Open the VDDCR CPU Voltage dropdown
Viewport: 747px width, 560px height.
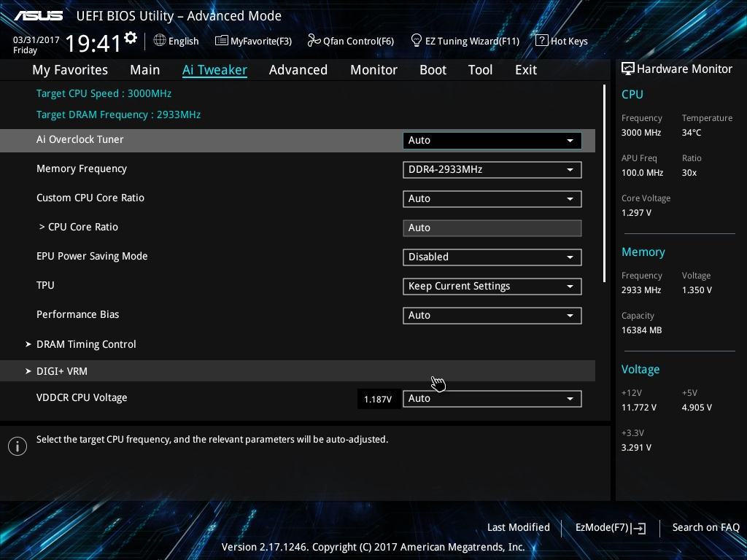coord(492,399)
